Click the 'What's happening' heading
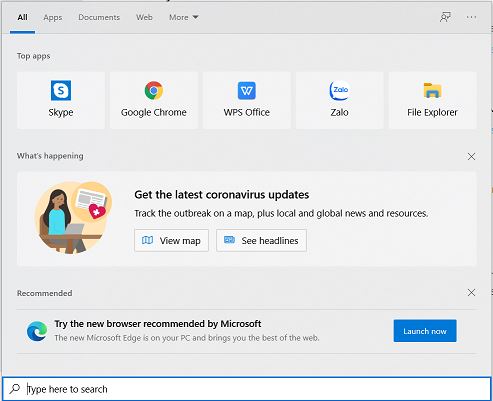Viewport: 493px width, 401px height. [50, 156]
